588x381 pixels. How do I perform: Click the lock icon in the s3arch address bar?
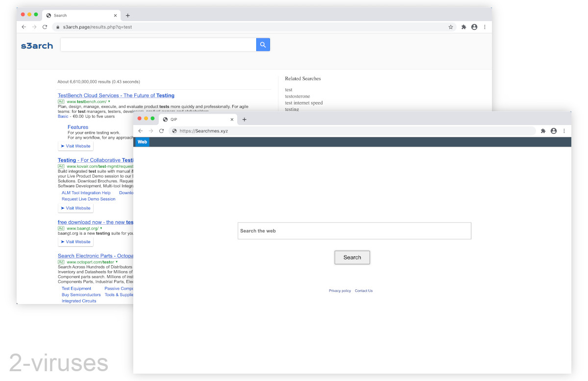click(58, 27)
